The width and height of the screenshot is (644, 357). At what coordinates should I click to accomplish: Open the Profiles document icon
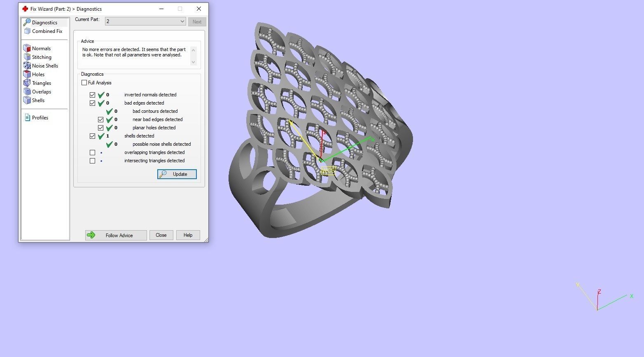click(x=27, y=117)
